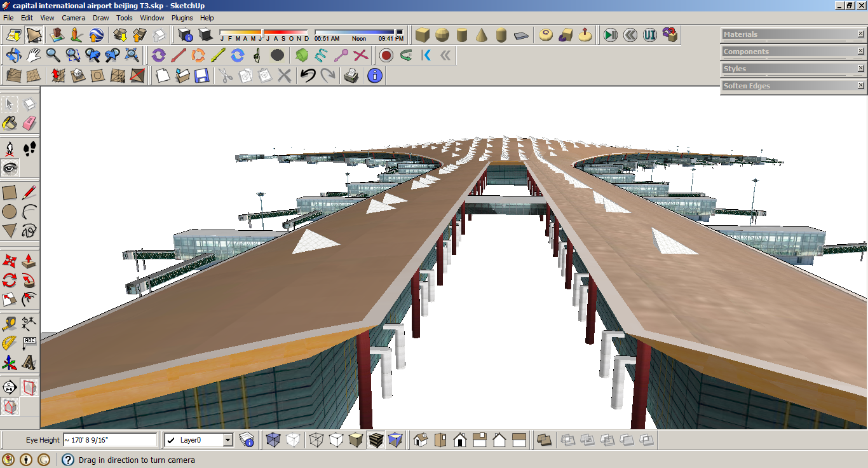Viewport: 868px width, 468px height.
Task: Expand the Soften Edges panel
Action: 794,86
